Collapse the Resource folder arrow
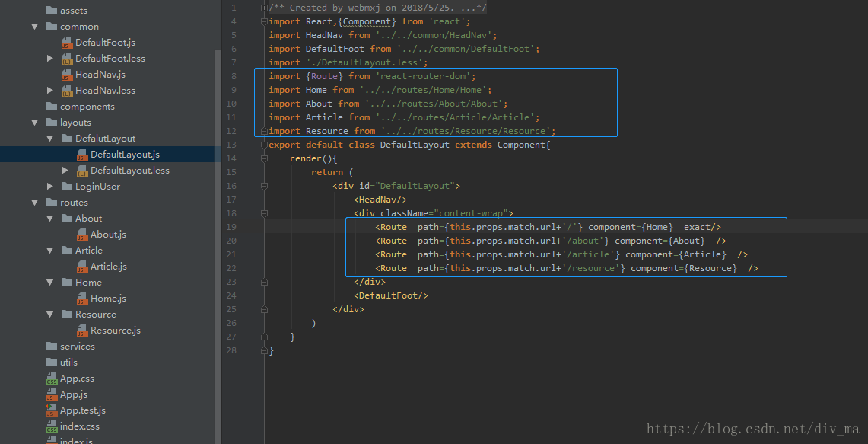868x444 pixels. (x=49, y=315)
